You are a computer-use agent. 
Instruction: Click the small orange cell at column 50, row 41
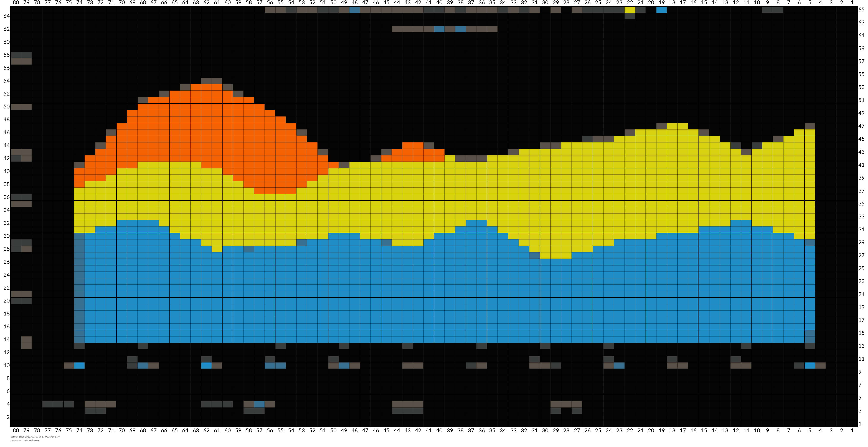[333, 165]
